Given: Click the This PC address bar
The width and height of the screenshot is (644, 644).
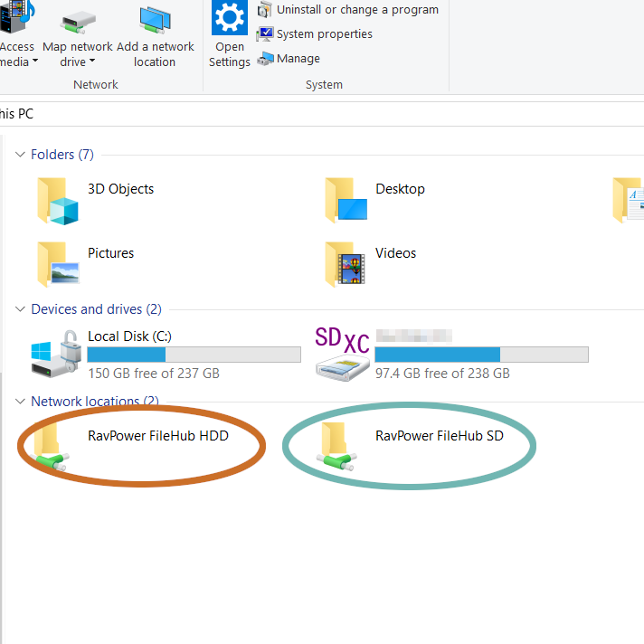Looking at the screenshot, I should point(322,114).
